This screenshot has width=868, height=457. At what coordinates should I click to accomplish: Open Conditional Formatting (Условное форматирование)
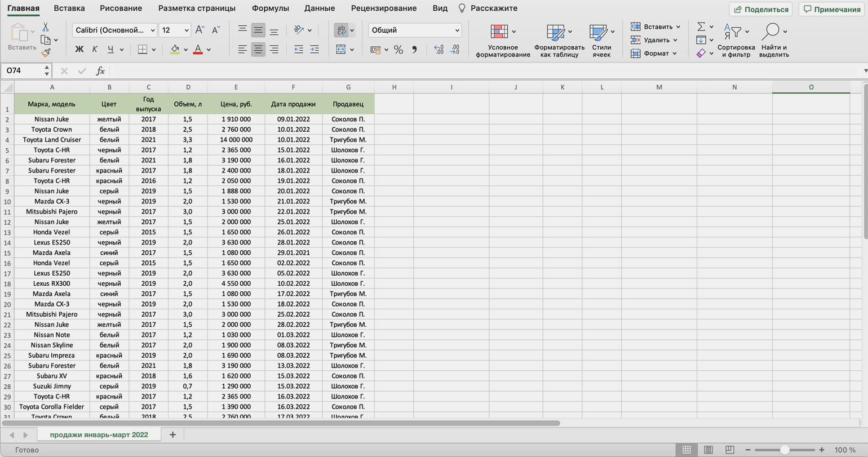503,41
